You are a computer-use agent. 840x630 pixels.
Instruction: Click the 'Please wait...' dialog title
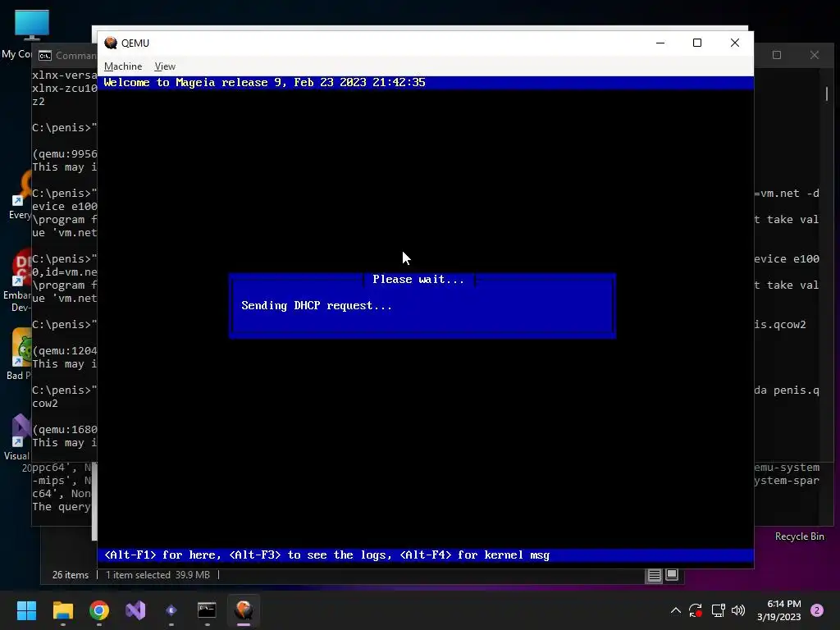click(x=418, y=279)
